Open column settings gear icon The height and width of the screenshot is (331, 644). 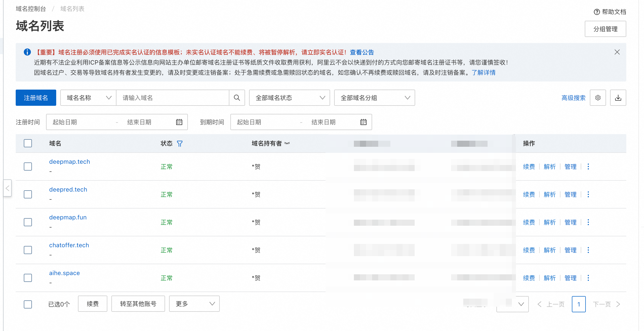point(598,98)
